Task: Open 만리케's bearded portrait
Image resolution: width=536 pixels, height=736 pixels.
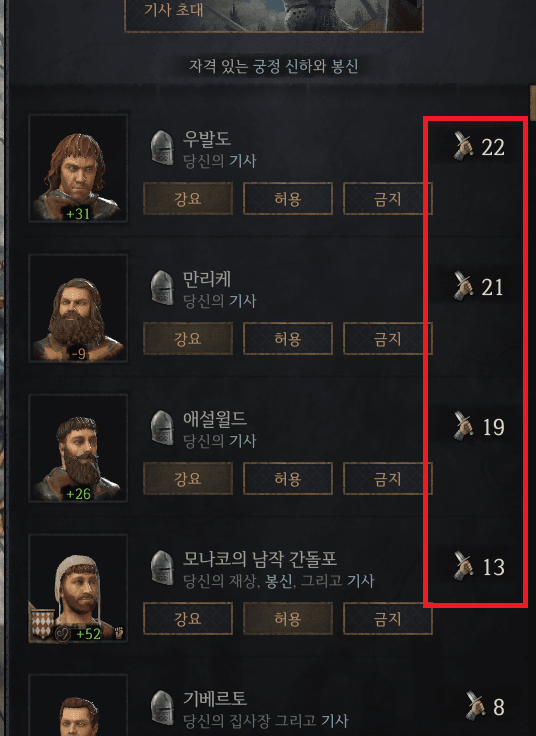Action: [78, 308]
